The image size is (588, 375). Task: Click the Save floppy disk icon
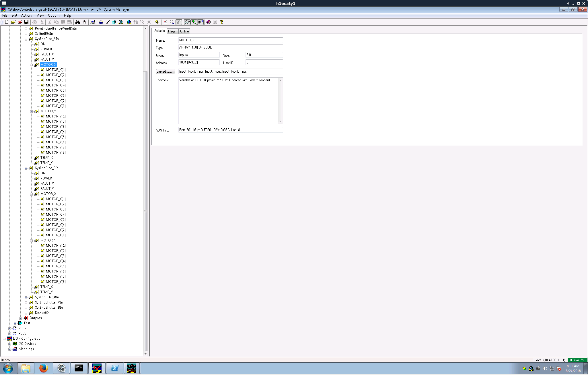point(26,22)
